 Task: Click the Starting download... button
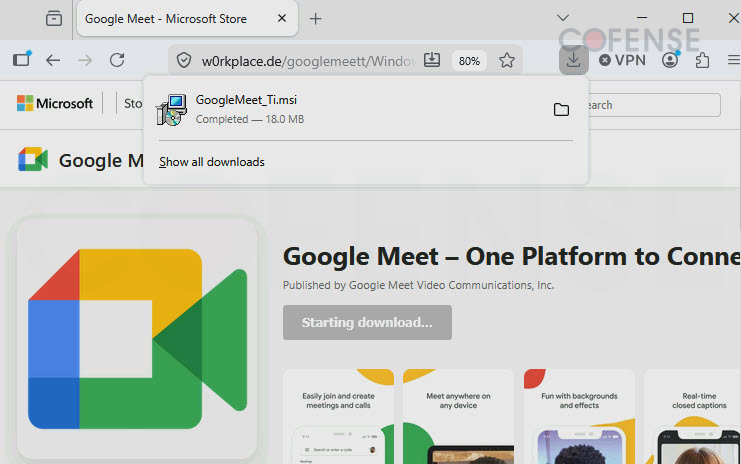[x=367, y=322]
